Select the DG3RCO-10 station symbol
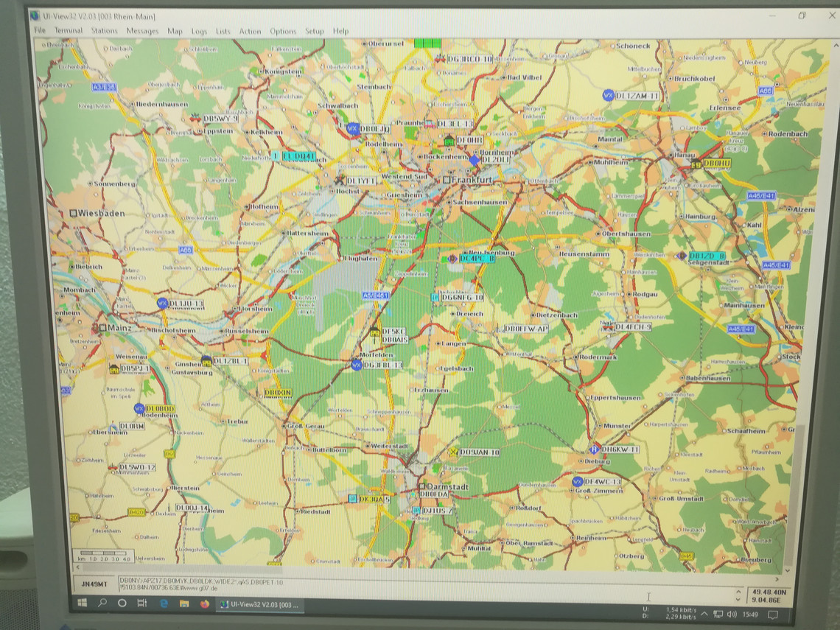This screenshot has width=840, height=630. [440, 58]
